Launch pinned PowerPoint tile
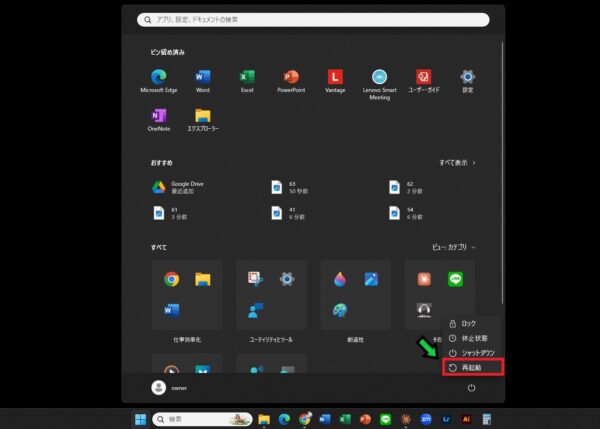 (291, 81)
